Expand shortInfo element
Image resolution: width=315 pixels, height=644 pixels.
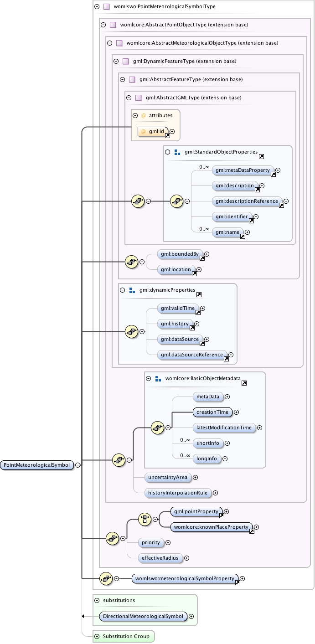click(227, 443)
